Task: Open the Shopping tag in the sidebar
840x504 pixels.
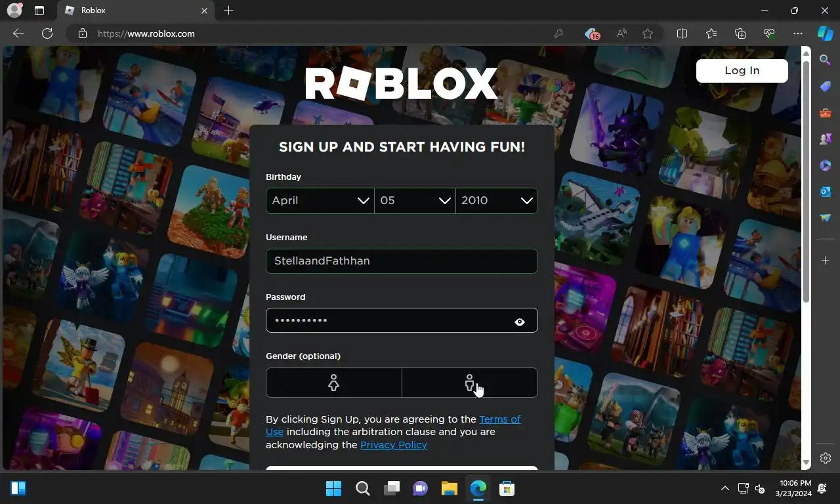Action: [x=826, y=87]
